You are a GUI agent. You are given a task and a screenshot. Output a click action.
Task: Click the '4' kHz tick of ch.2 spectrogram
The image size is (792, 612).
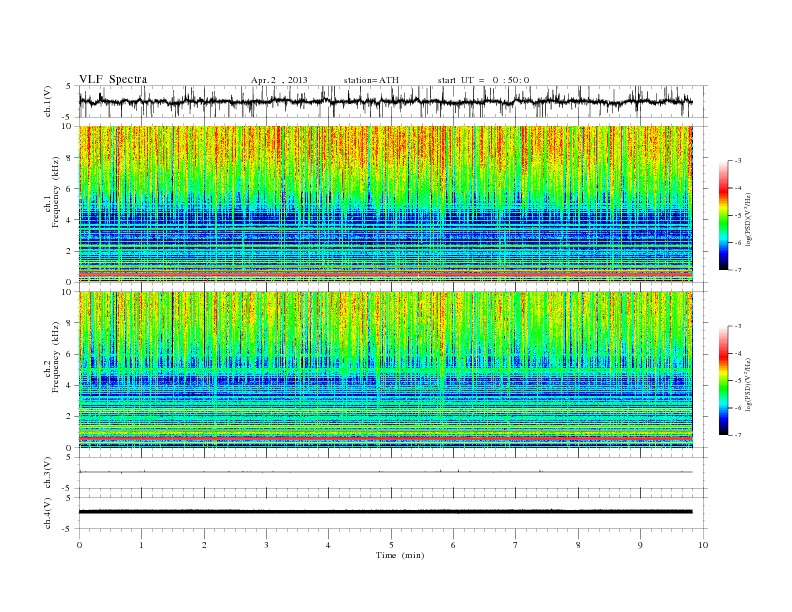tap(69, 385)
